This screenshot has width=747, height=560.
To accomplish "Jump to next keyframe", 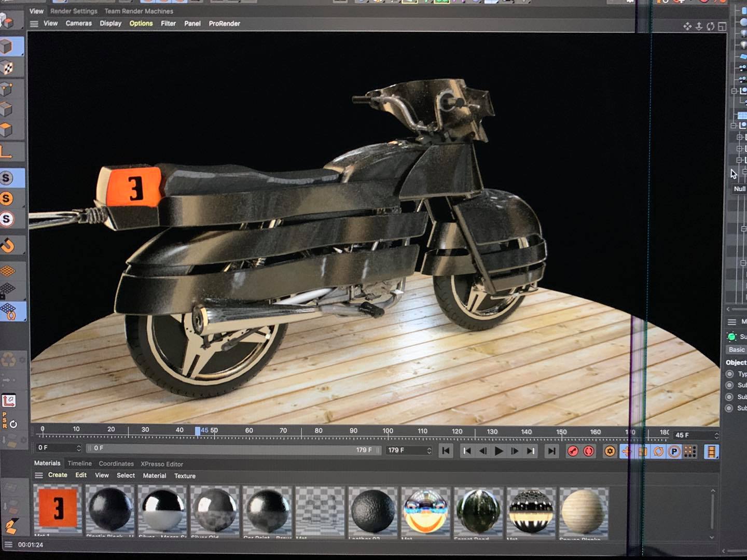I will (530, 451).
